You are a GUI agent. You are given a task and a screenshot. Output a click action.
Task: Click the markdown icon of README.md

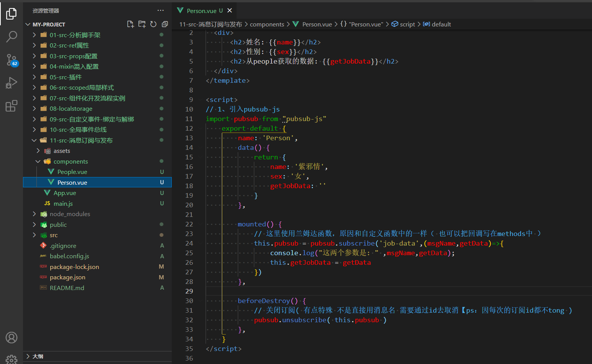pos(43,288)
